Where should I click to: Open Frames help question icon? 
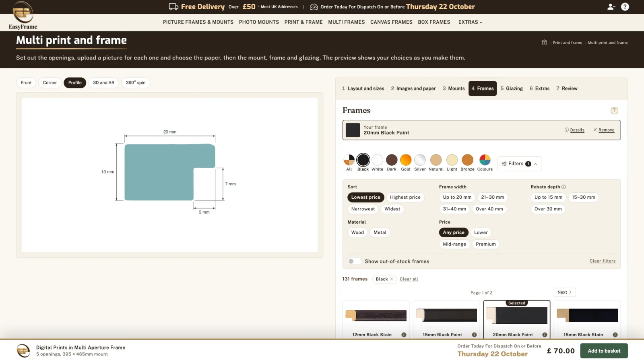[614, 111]
